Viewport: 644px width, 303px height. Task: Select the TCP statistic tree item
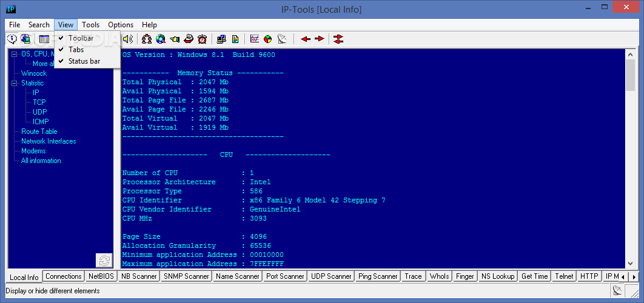(39, 102)
